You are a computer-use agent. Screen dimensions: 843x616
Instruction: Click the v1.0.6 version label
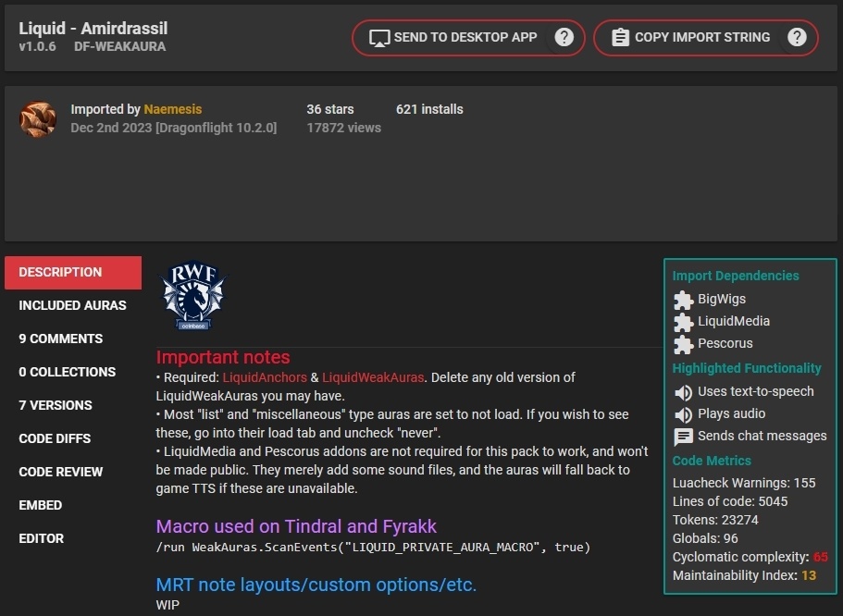tap(37, 47)
